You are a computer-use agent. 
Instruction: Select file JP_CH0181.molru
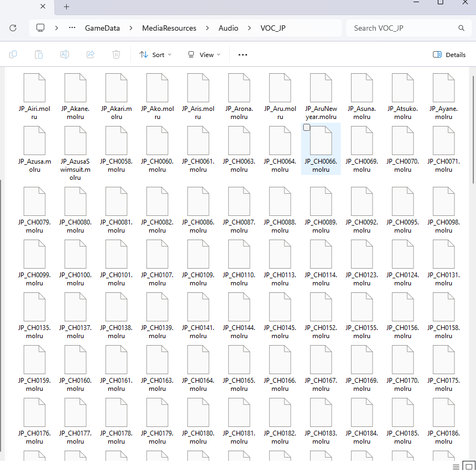click(x=239, y=422)
